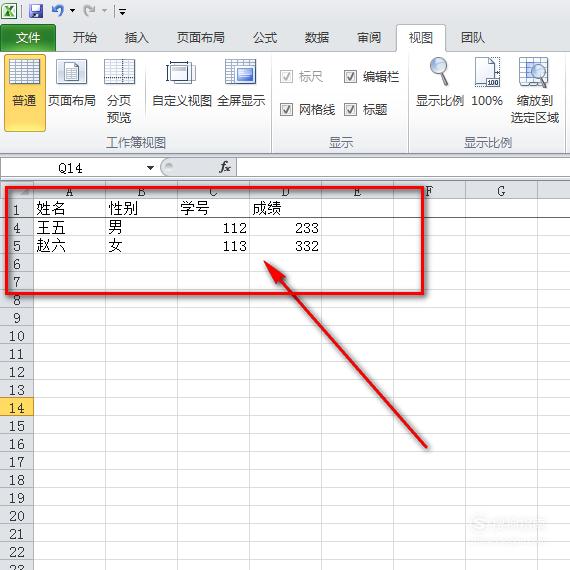Select row 14 highlighted header

[17, 408]
